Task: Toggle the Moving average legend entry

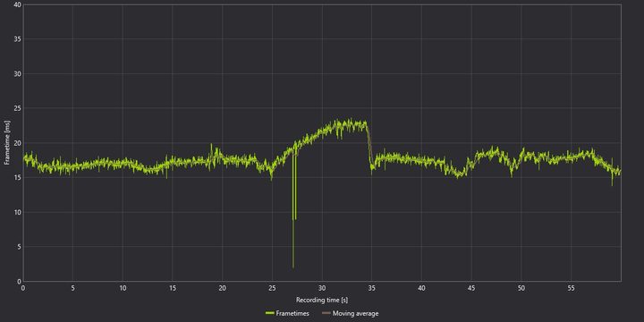Action: coord(351,313)
